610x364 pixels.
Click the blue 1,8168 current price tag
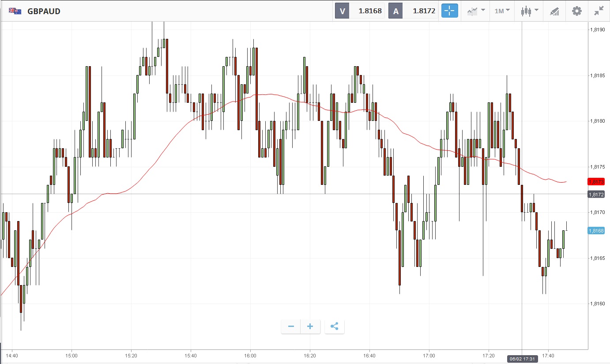[x=596, y=230]
